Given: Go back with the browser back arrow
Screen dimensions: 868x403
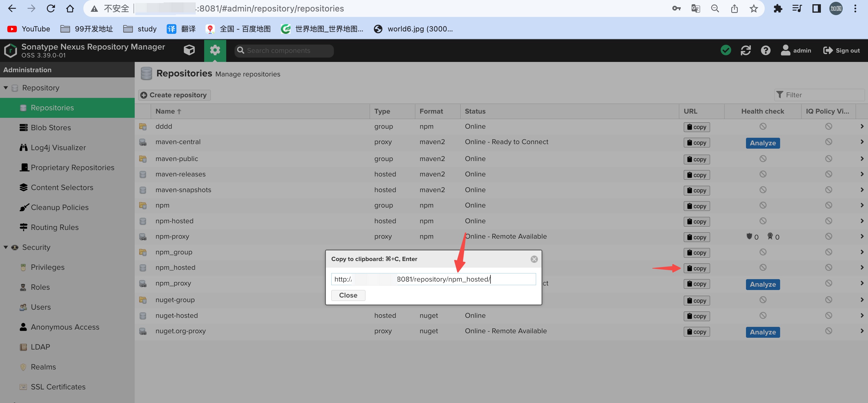Looking at the screenshot, I should pyautogui.click(x=12, y=8).
